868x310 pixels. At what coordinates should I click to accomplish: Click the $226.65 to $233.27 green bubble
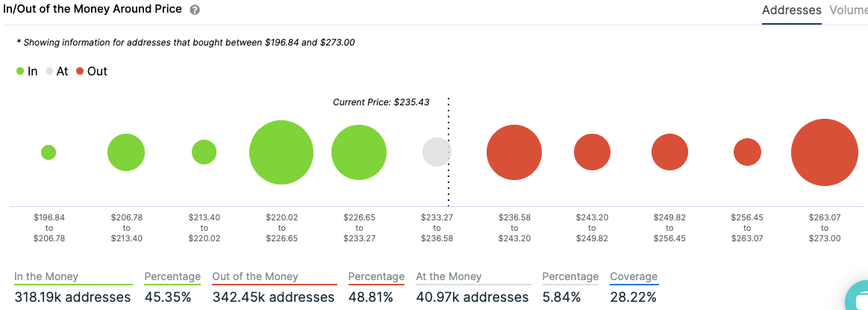(359, 152)
